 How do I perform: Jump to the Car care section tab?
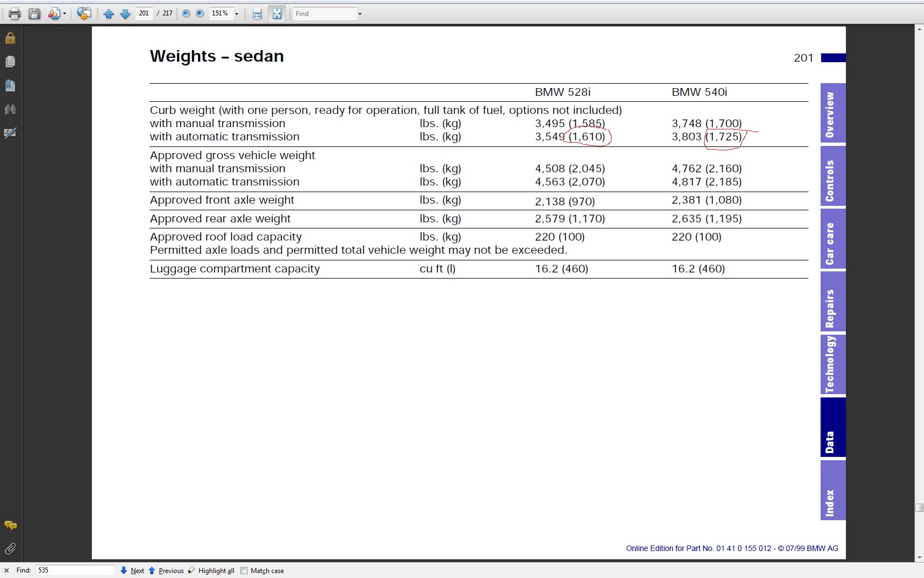(833, 239)
